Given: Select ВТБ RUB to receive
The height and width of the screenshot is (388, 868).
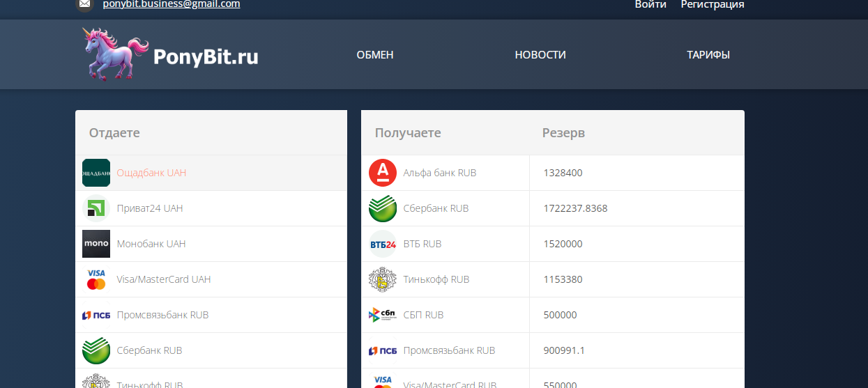Looking at the screenshot, I should pyautogui.click(x=422, y=244).
